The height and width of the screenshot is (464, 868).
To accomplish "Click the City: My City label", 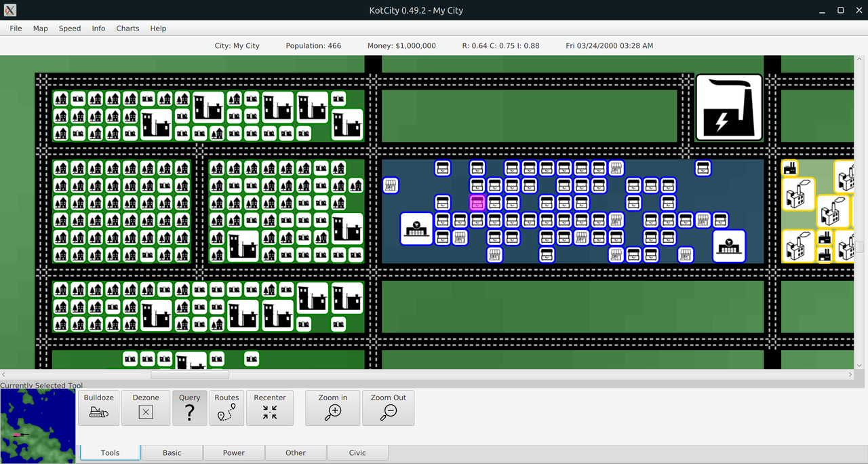I will [x=237, y=45].
